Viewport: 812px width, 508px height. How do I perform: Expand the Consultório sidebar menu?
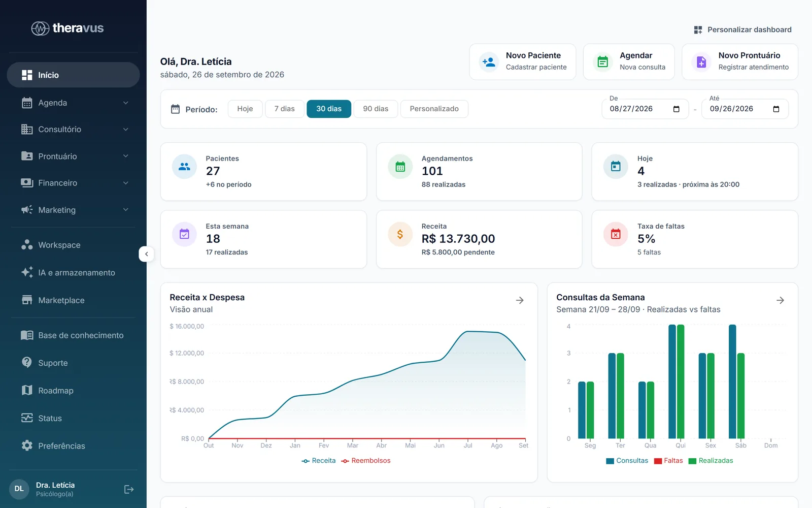74,130
